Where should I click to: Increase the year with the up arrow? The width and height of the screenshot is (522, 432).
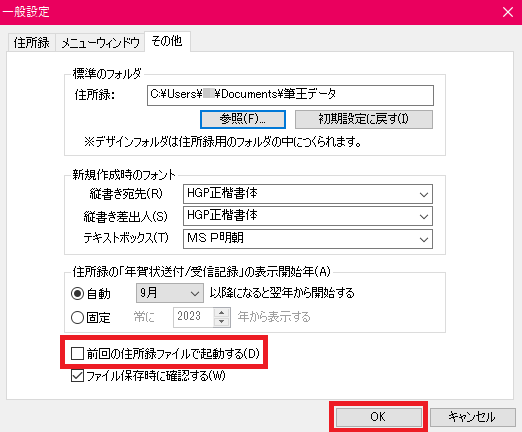pyautogui.click(x=222, y=312)
